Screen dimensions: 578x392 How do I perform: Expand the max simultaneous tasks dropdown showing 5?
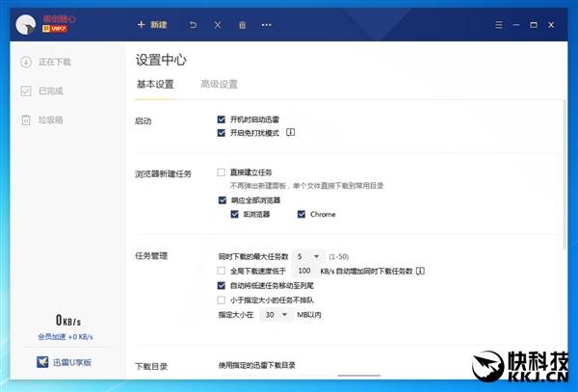click(x=308, y=257)
